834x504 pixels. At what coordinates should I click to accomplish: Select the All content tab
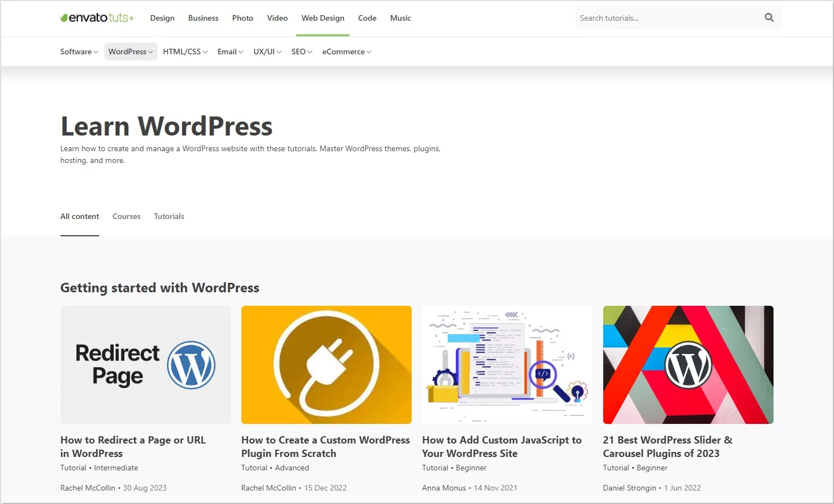click(80, 216)
